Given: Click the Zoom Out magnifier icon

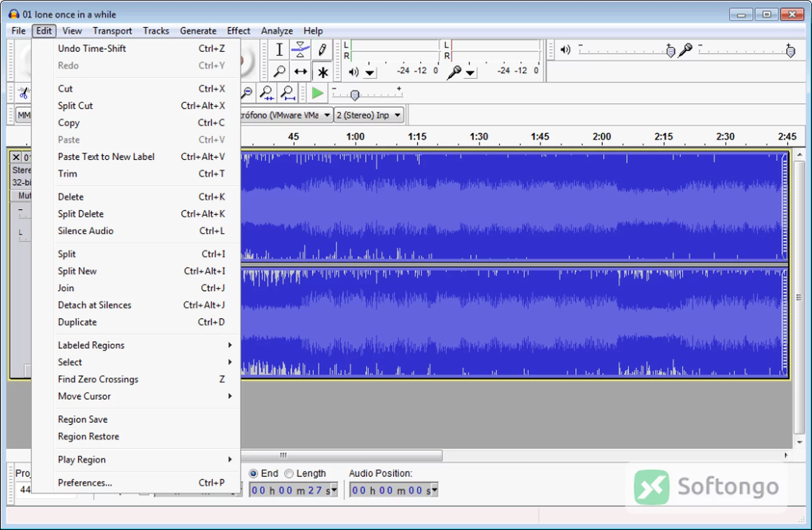Looking at the screenshot, I should pos(247,93).
